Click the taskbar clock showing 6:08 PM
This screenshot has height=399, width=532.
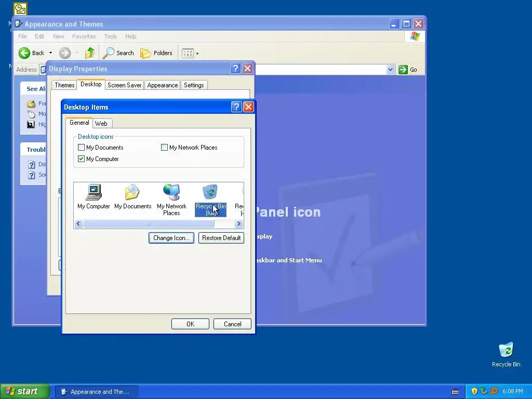point(512,392)
